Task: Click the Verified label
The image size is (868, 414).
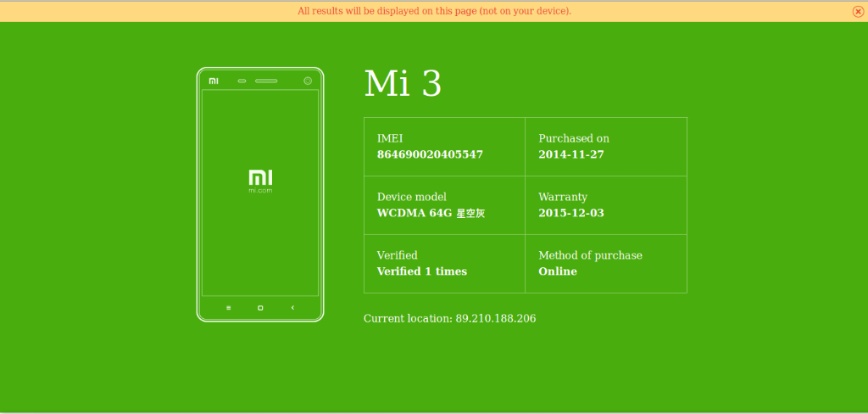Action: 398,255
